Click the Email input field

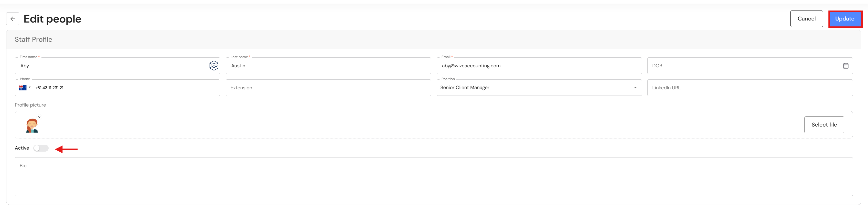pos(539,66)
